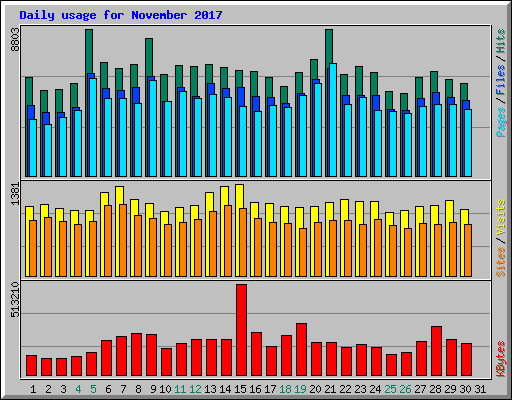Click the cyan pages bar for day 30

pos(468,143)
